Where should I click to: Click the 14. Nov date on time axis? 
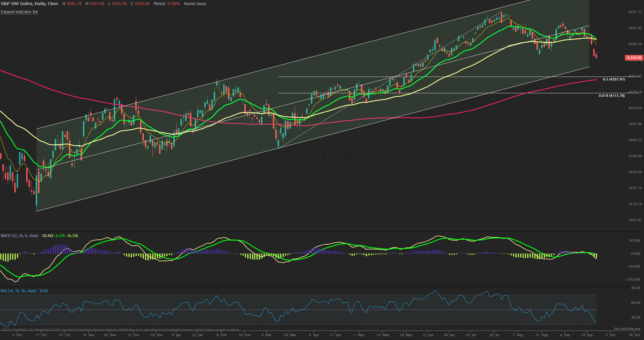(89, 335)
